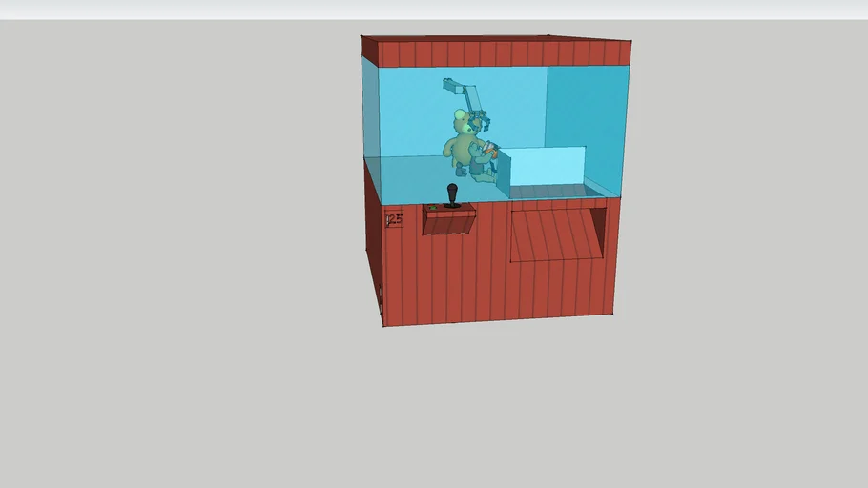
Task: Click the small gray plush toy with orange
Action: (486, 164)
